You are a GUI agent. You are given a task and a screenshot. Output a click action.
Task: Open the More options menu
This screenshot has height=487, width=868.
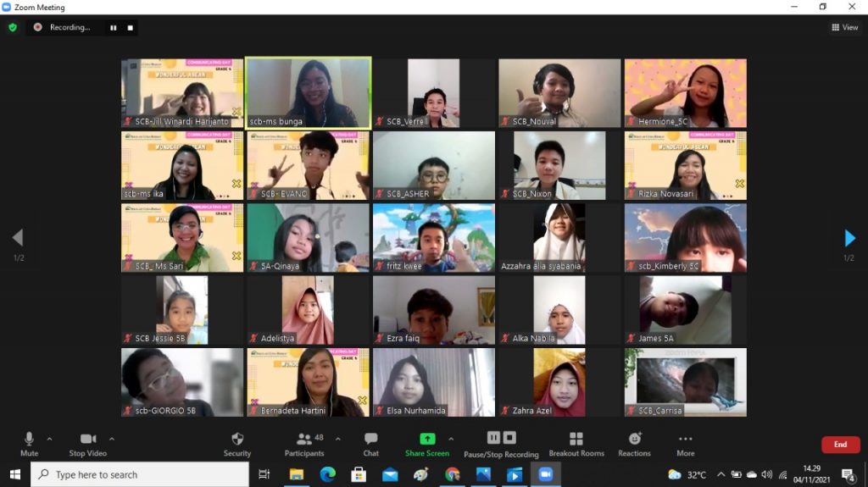pos(686,443)
